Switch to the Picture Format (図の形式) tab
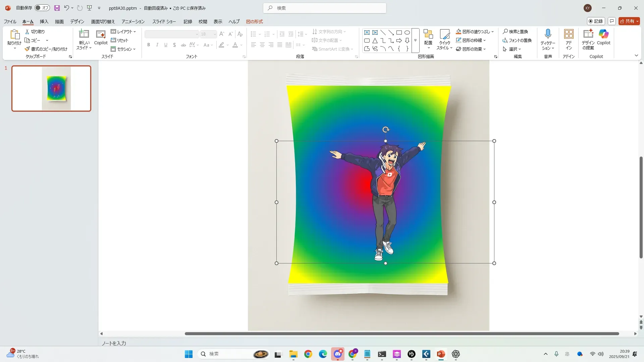 (x=254, y=21)
